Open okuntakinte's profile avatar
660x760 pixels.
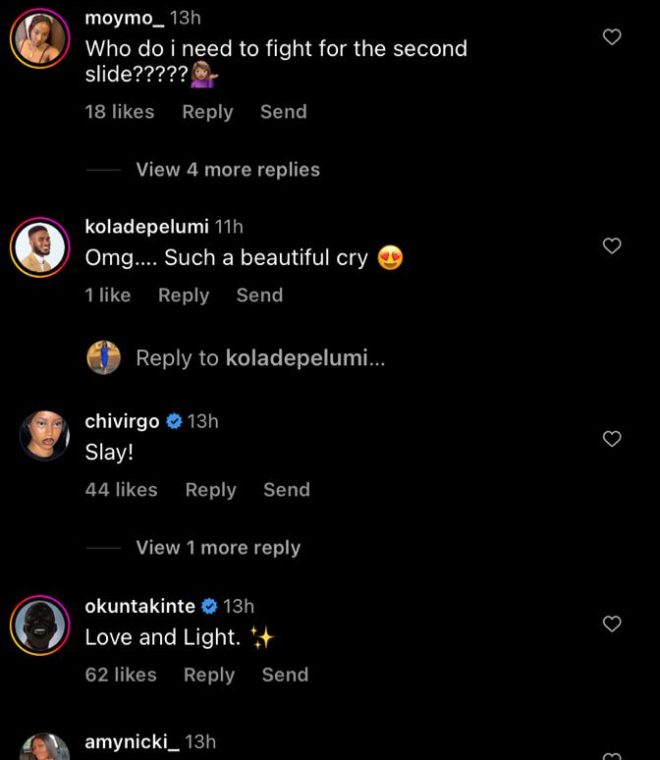click(x=40, y=625)
